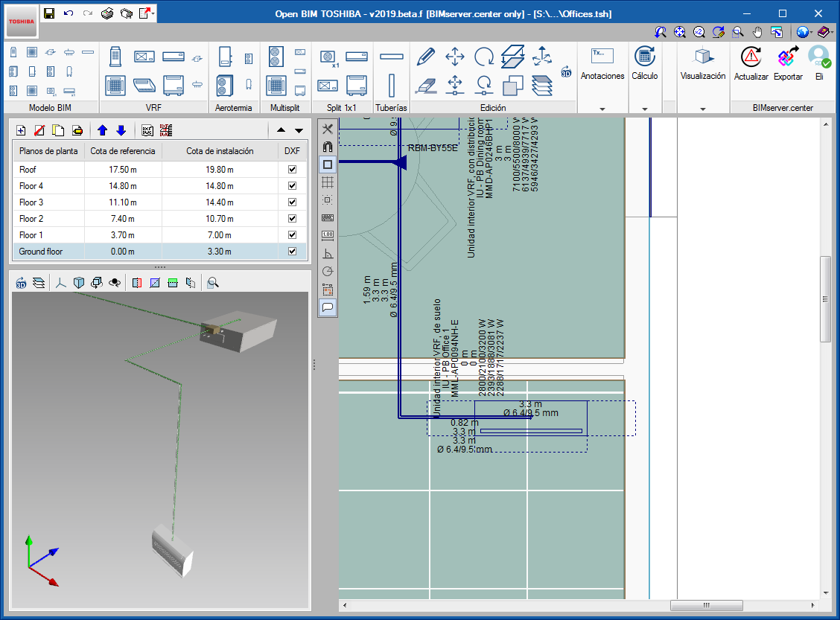840x620 pixels.
Task: Open the Cálculo calculator icon
Action: (644, 57)
